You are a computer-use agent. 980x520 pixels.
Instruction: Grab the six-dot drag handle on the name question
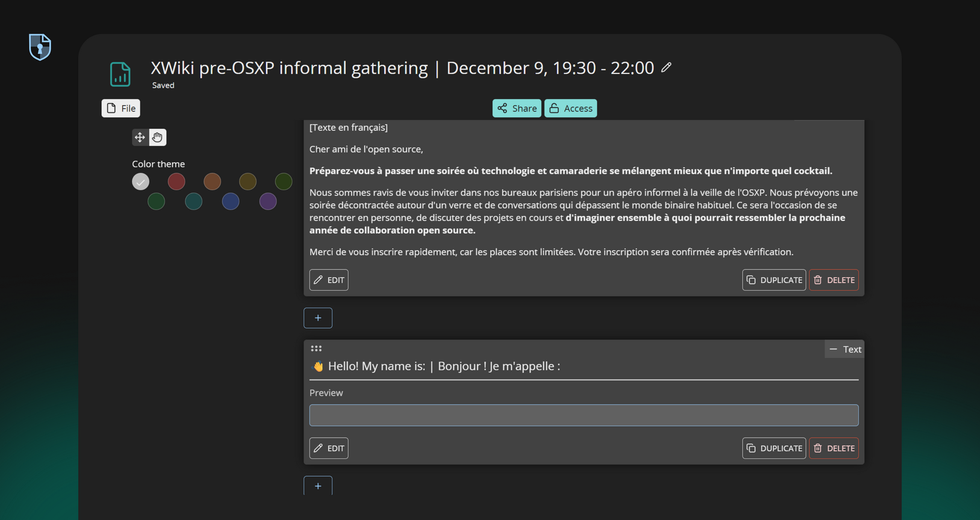pyautogui.click(x=316, y=348)
